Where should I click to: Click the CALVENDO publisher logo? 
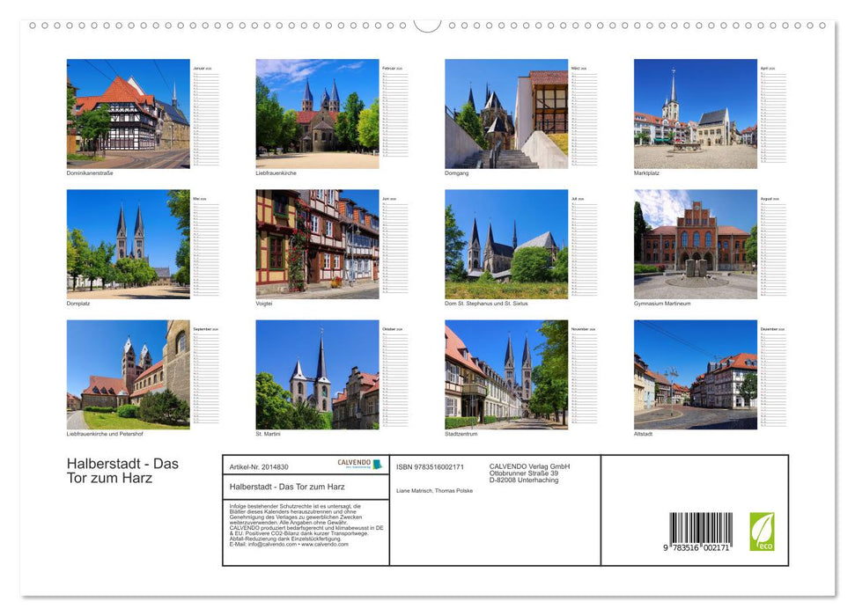pos(359,464)
